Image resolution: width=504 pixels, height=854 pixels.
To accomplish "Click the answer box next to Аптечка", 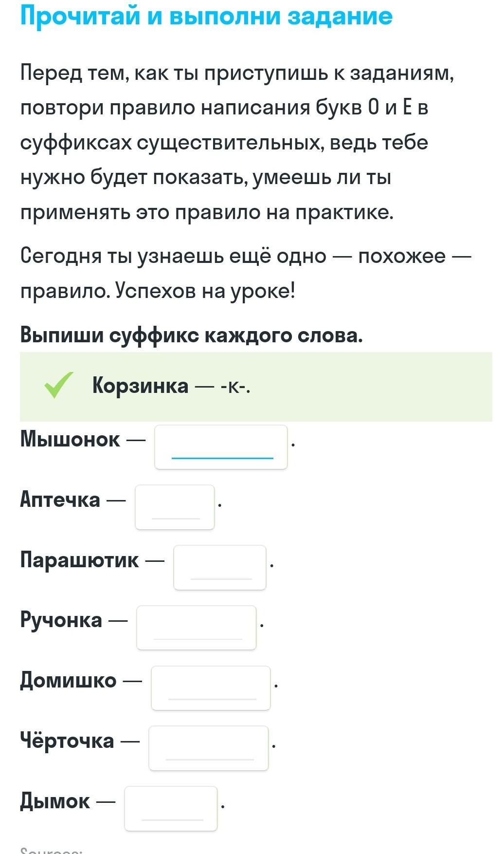I will point(175,507).
